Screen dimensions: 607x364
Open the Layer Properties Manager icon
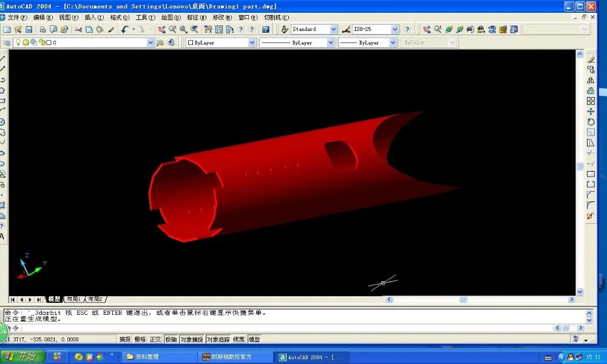click(7, 42)
